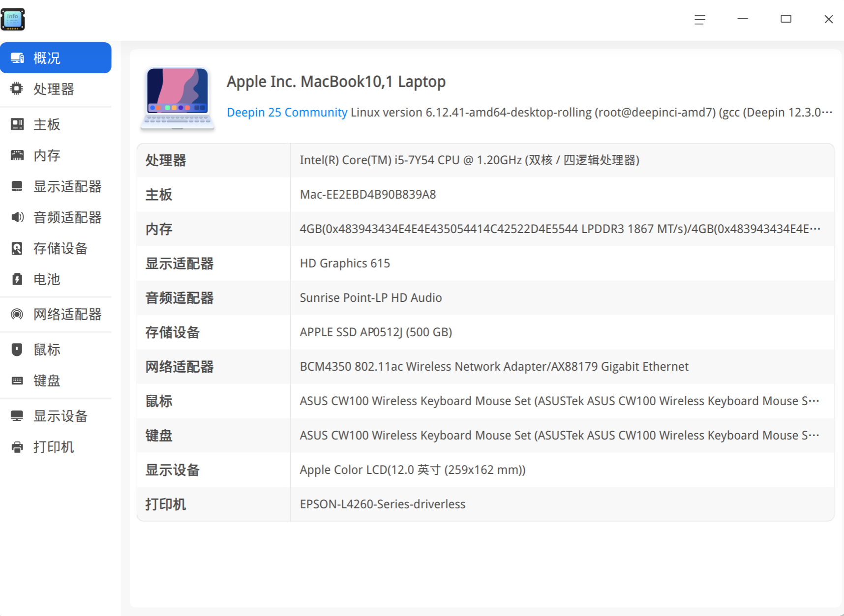Open the 处理器 processor sidebar icon
844x616 pixels.
(x=17, y=88)
